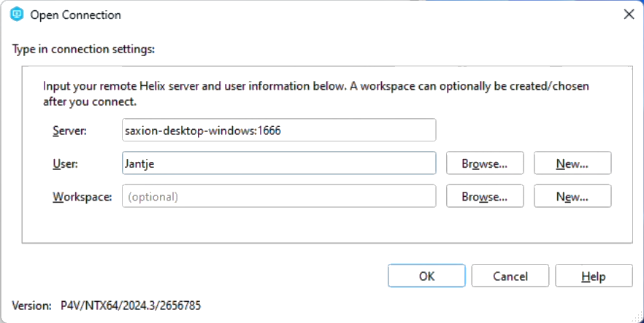The width and height of the screenshot is (644, 323).
Task: Click the User label
Action: tap(65, 163)
